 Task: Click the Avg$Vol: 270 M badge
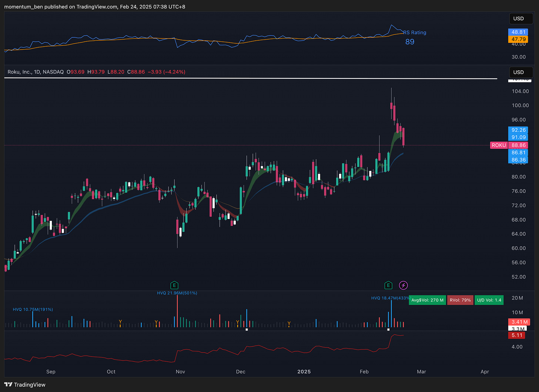coord(427,300)
